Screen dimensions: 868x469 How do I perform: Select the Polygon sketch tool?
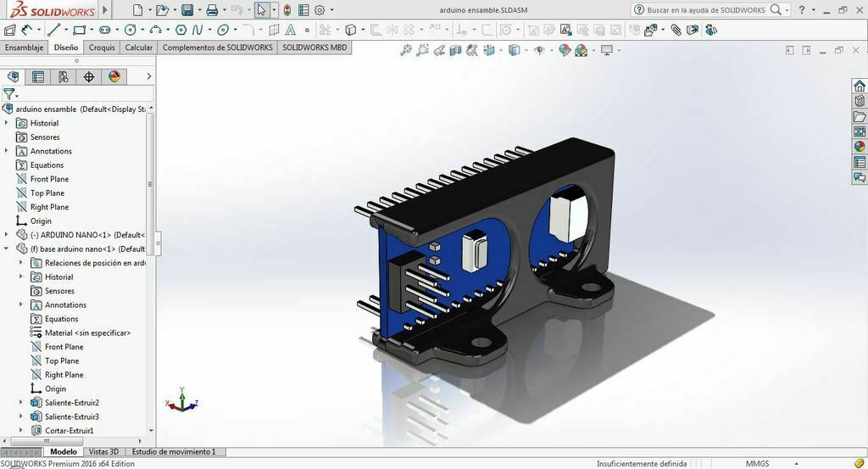(x=181, y=30)
